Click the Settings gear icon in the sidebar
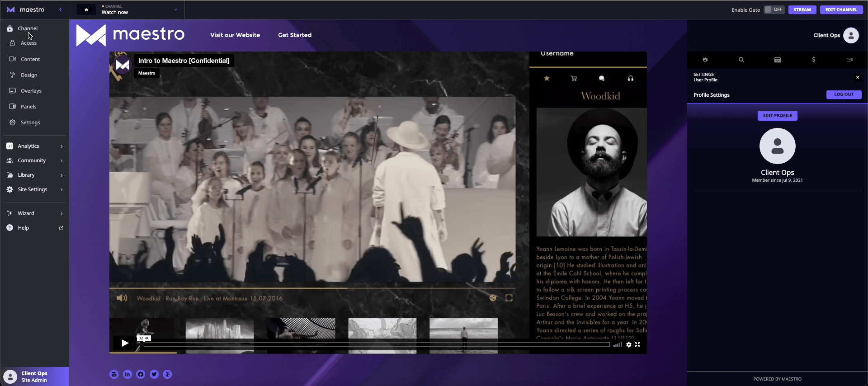The height and width of the screenshot is (386, 868). [x=13, y=122]
